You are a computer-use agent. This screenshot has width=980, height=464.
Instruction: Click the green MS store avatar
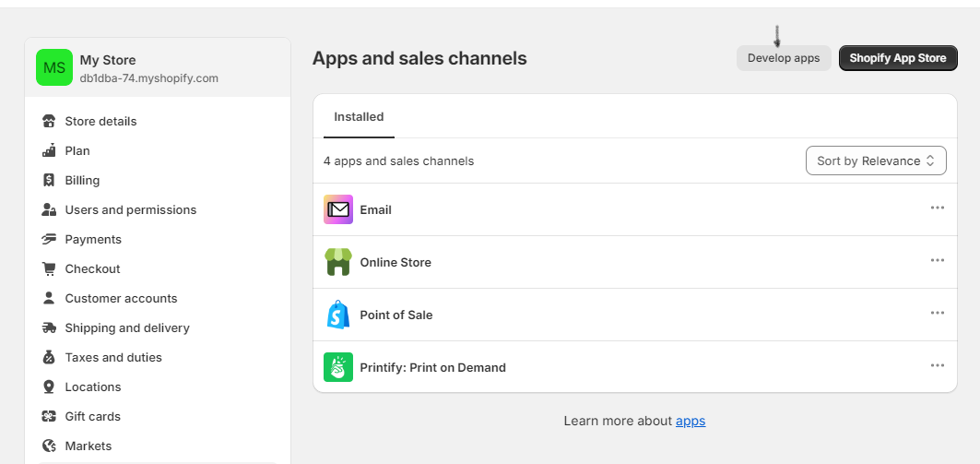point(54,67)
